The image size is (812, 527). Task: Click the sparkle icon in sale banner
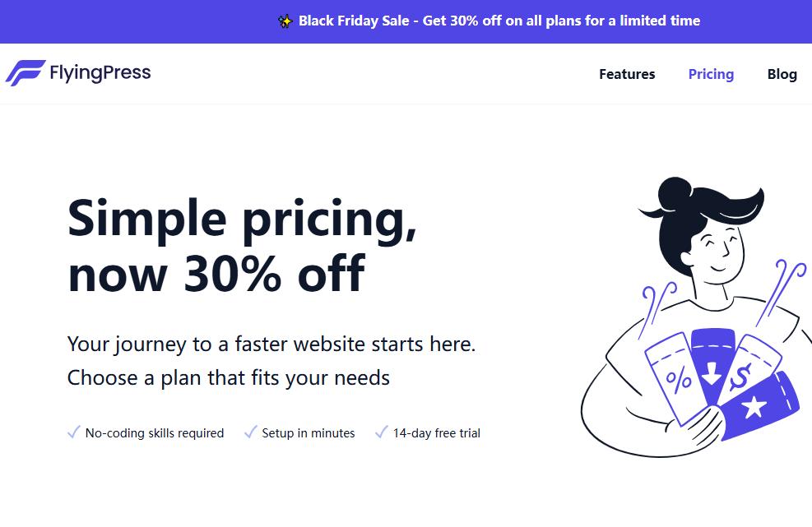click(285, 21)
